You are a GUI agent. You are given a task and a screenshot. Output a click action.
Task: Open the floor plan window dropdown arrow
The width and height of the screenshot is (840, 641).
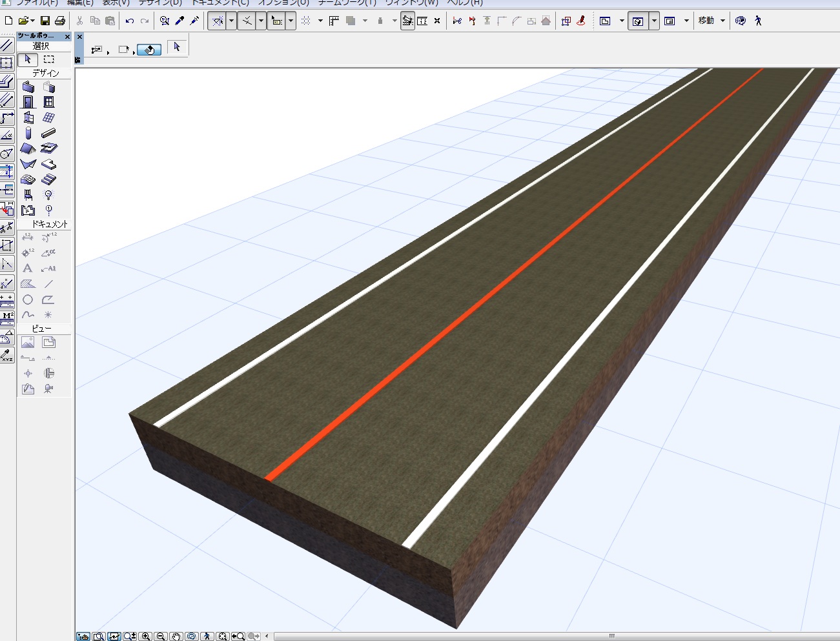(622, 21)
